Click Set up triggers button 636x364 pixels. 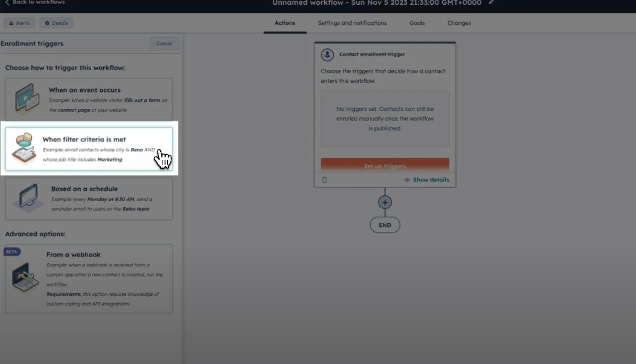click(385, 165)
